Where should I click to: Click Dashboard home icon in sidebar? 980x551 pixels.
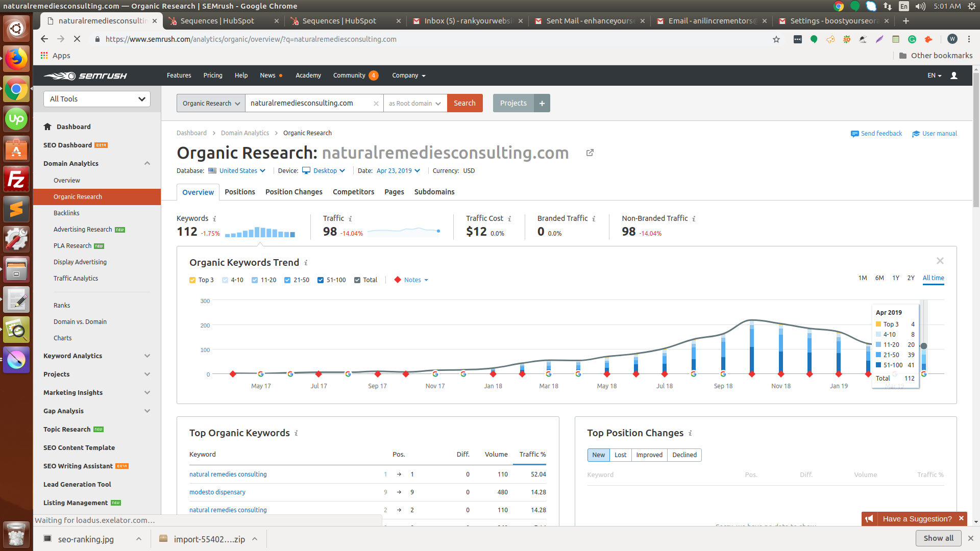47,127
